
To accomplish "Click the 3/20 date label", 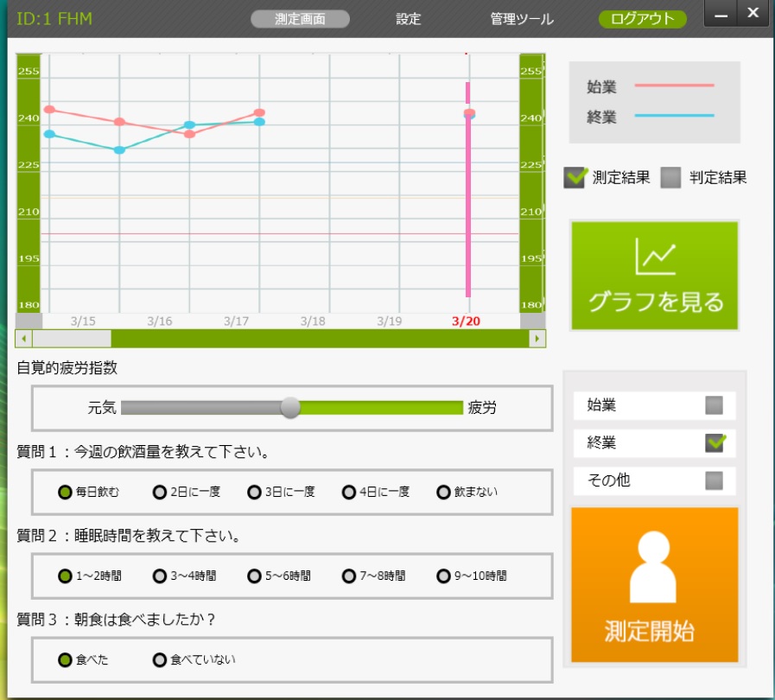I will pos(466,321).
